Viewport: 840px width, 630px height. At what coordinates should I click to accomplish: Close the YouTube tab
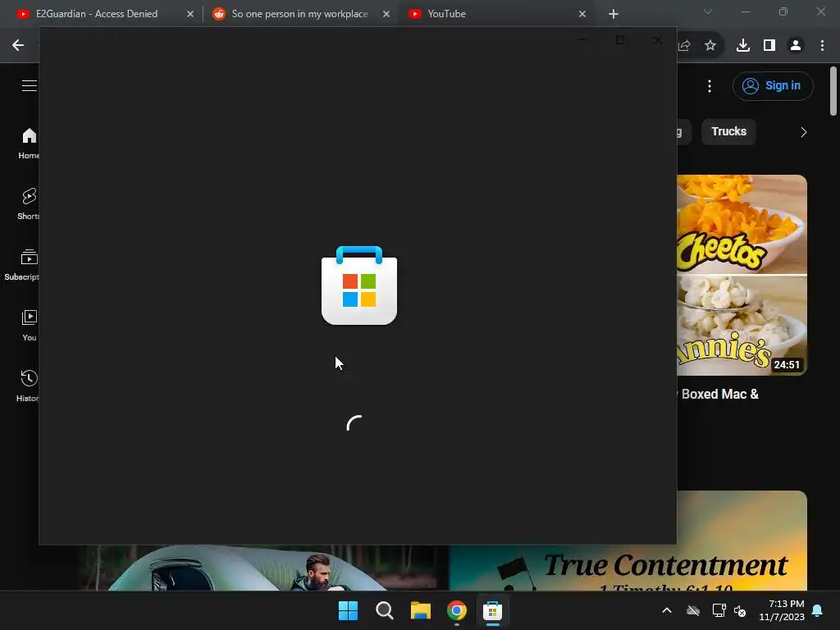[582, 14]
